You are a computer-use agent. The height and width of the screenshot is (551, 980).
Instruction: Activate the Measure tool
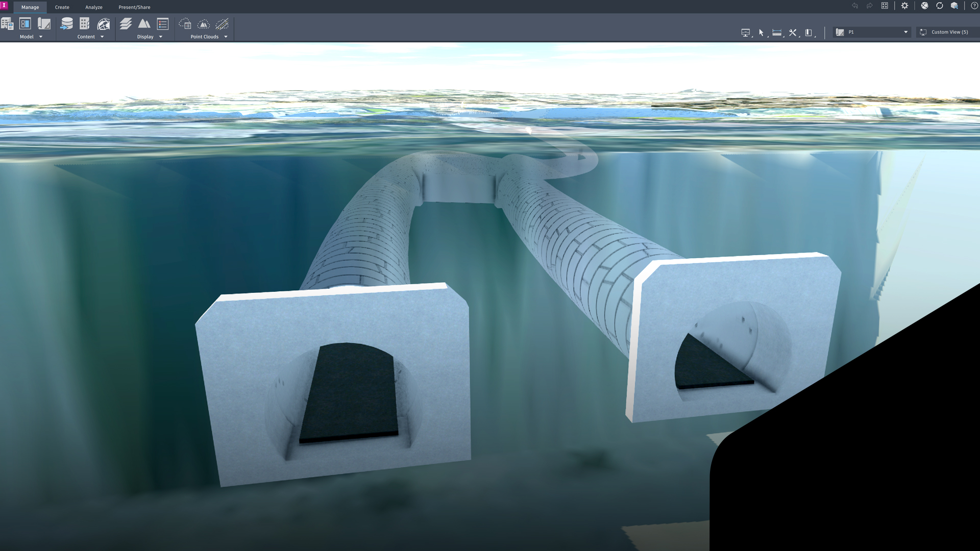pyautogui.click(x=776, y=33)
